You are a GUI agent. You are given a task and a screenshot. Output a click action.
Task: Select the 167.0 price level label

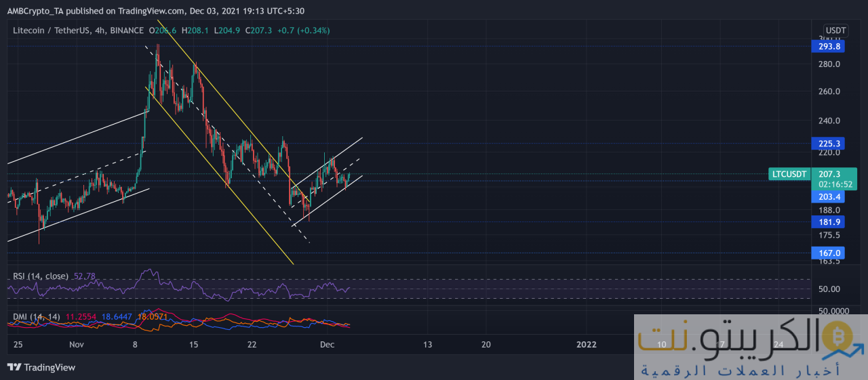(828, 253)
